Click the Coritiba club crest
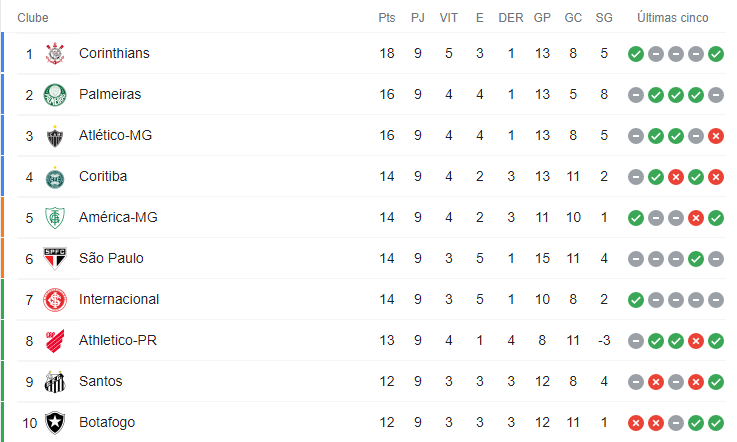The width and height of the screenshot is (737, 442). 55,177
